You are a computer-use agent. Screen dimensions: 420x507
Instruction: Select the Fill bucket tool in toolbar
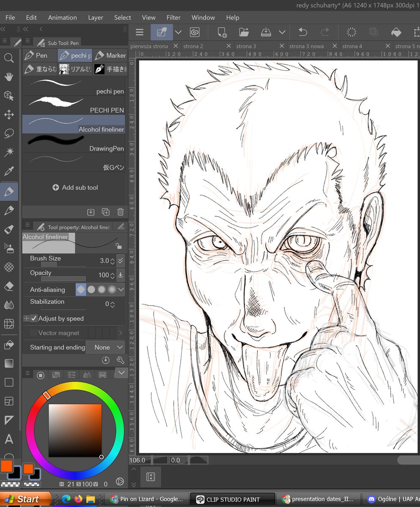9,345
